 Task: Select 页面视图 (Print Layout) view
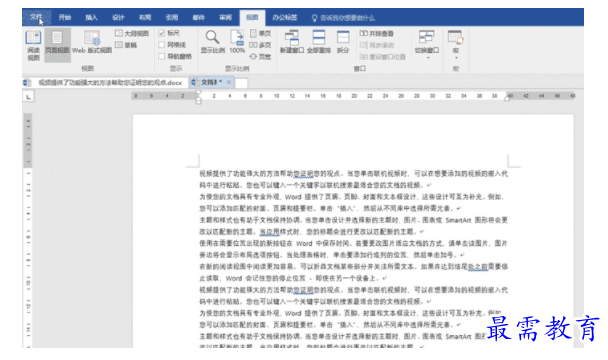click(57, 45)
